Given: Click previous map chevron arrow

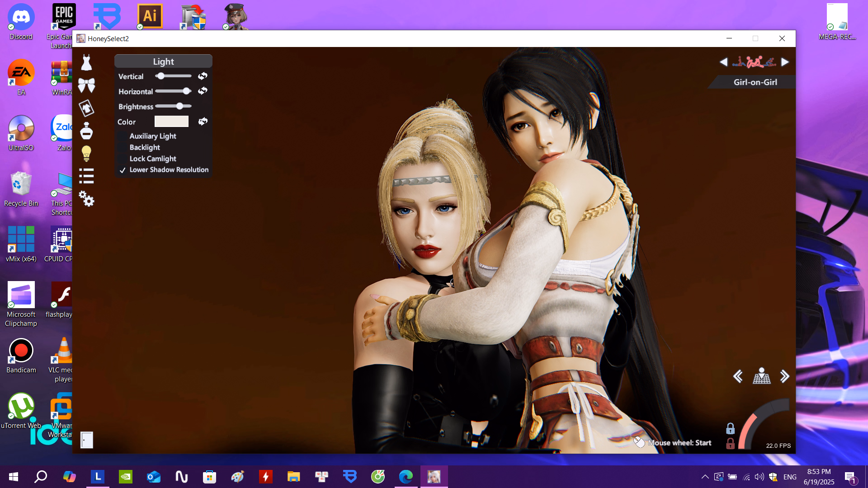Looking at the screenshot, I should tap(738, 376).
